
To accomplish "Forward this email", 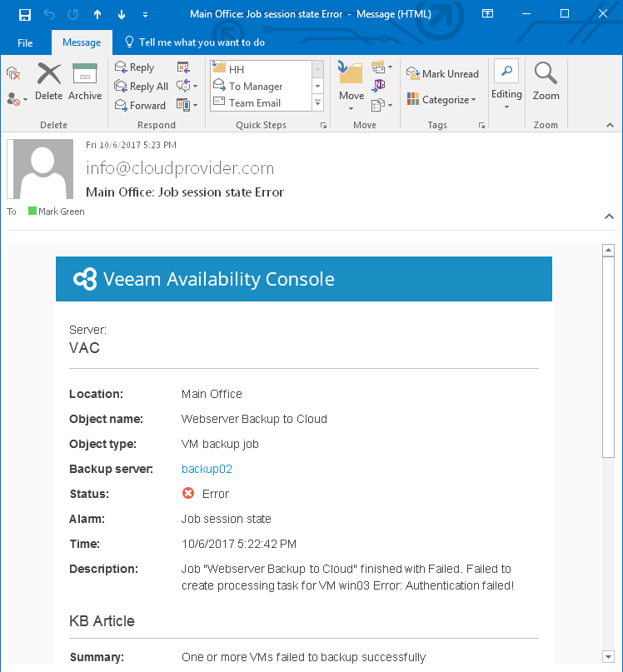I will [140, 106].
